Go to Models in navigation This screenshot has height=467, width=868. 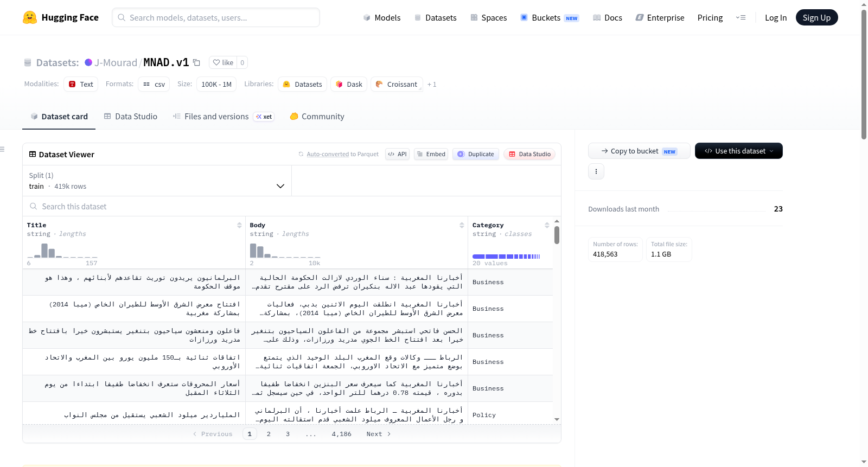point(382,17)
